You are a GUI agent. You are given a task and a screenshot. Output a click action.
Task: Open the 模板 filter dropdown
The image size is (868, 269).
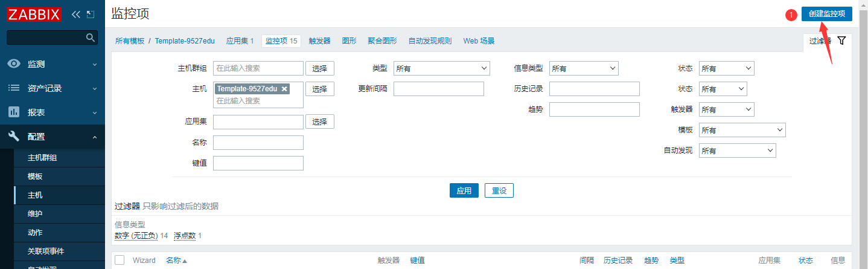(x=742, y=130)
